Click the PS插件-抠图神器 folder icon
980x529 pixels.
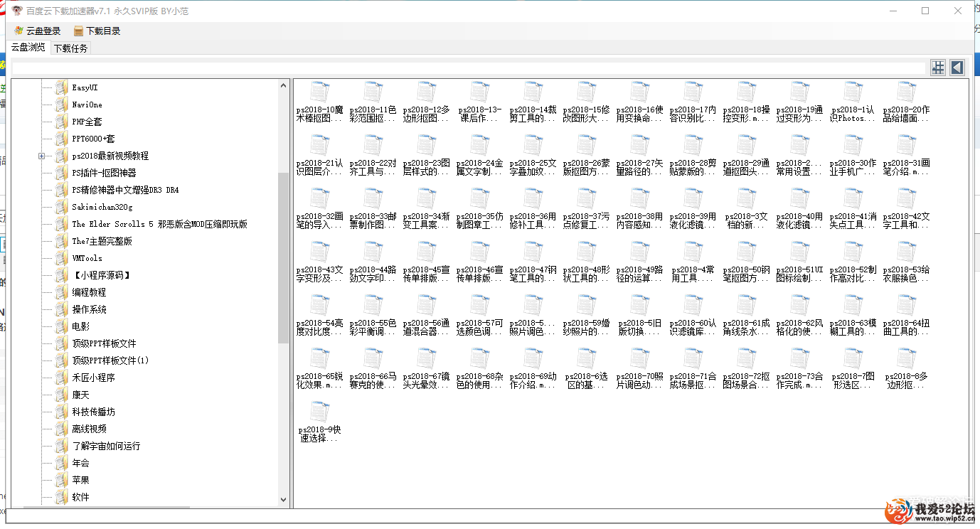62,173
